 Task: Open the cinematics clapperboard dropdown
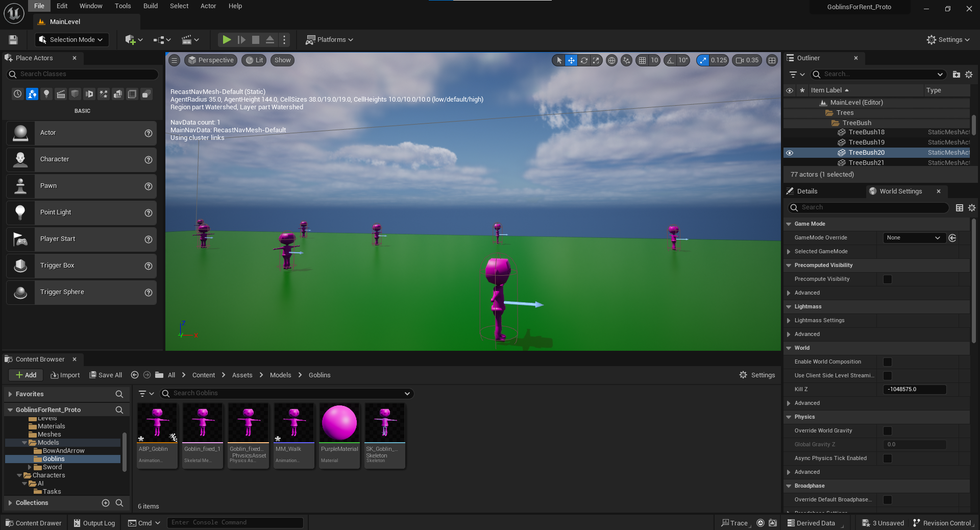pos(190,40)
